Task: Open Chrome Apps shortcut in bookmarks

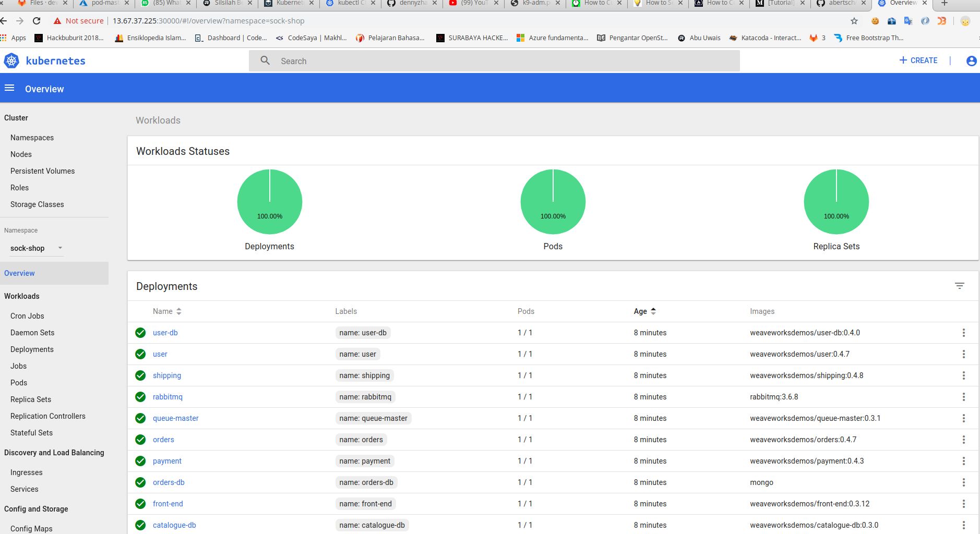Action: pos(14,38)
